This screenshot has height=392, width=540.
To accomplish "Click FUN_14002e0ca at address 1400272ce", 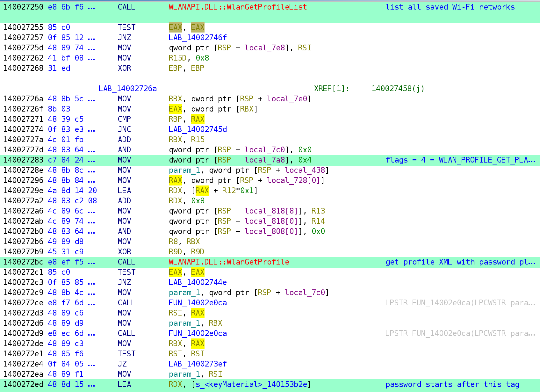I will (198, 303).
